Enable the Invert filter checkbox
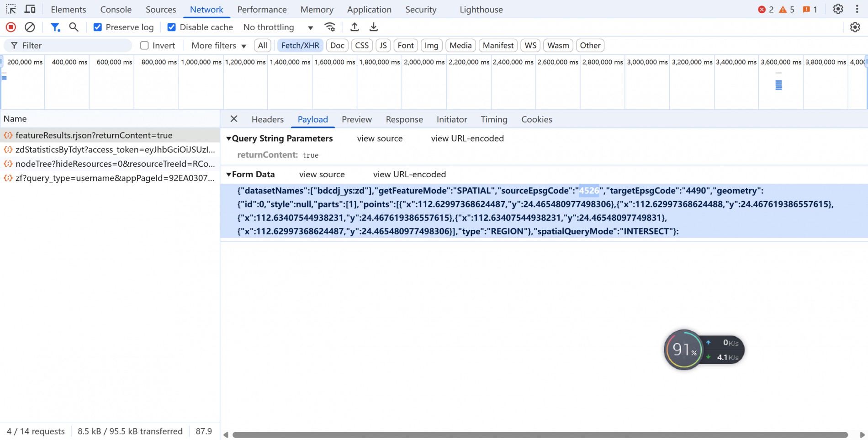The image size is (868, 440). [145, 46]
